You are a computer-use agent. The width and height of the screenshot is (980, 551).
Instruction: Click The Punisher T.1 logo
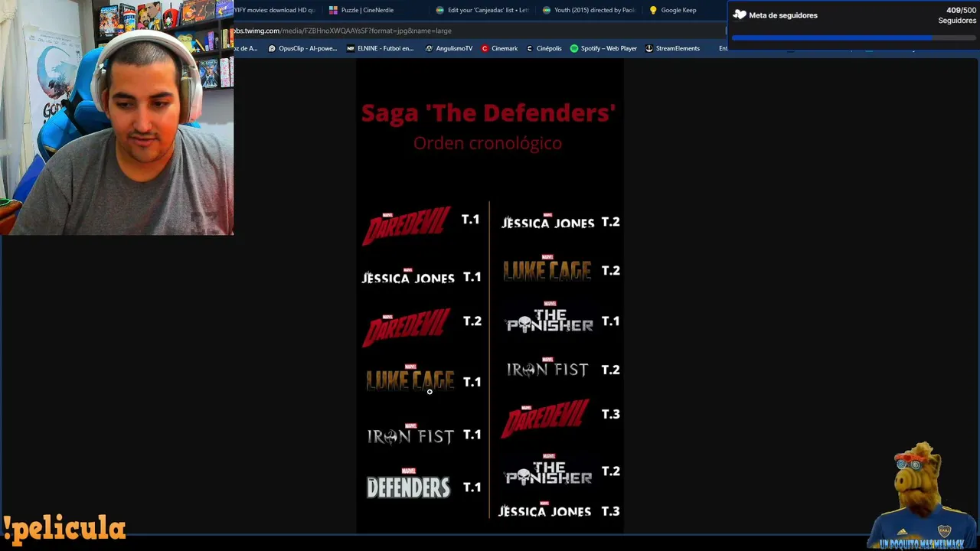point(550,318)
